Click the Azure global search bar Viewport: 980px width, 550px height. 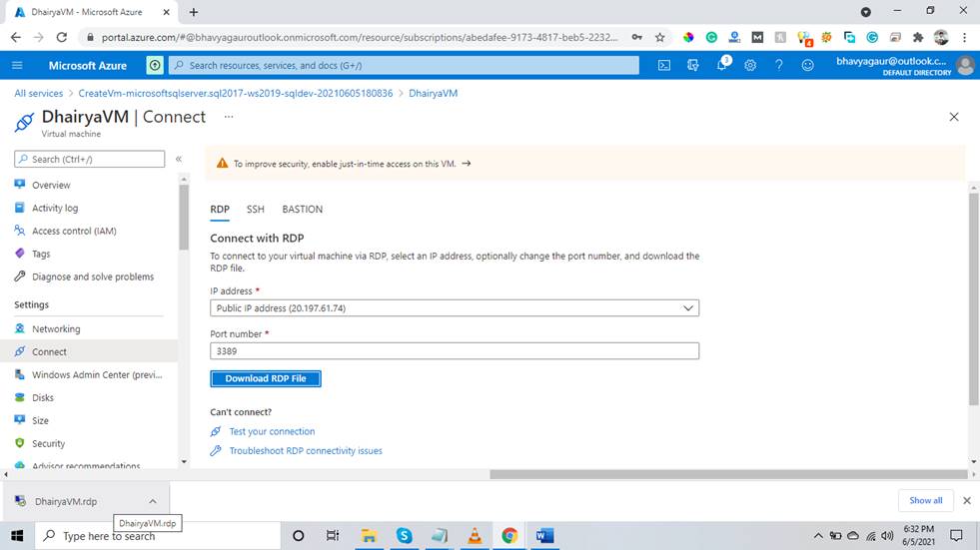(404, 65)
